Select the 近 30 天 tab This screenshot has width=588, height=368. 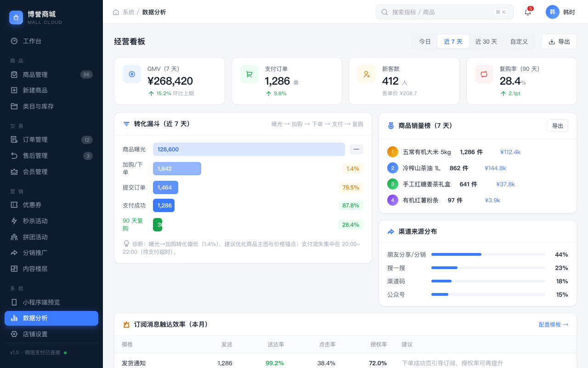[486, 41]
